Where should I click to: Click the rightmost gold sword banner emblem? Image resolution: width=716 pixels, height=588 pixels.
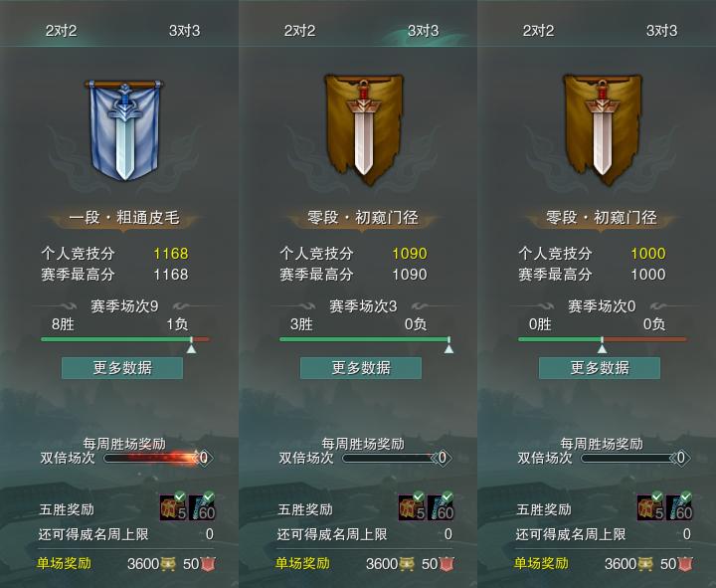(602, 129)
